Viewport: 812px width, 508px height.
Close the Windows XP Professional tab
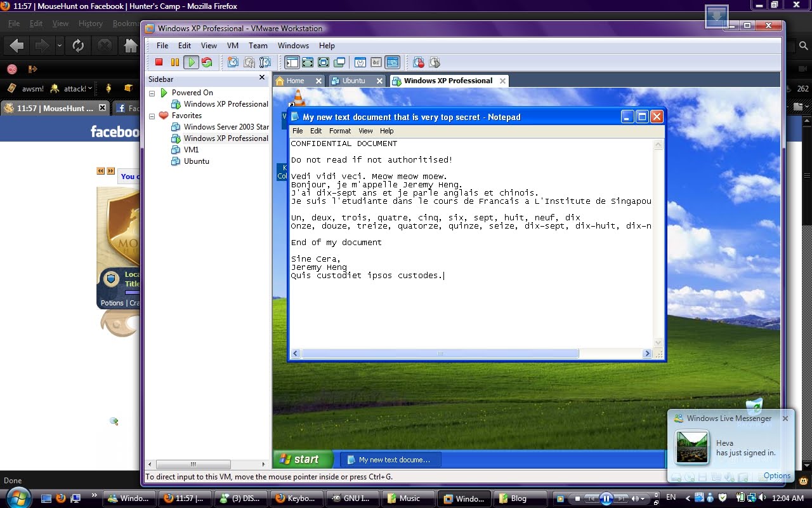tap(502, 81)
